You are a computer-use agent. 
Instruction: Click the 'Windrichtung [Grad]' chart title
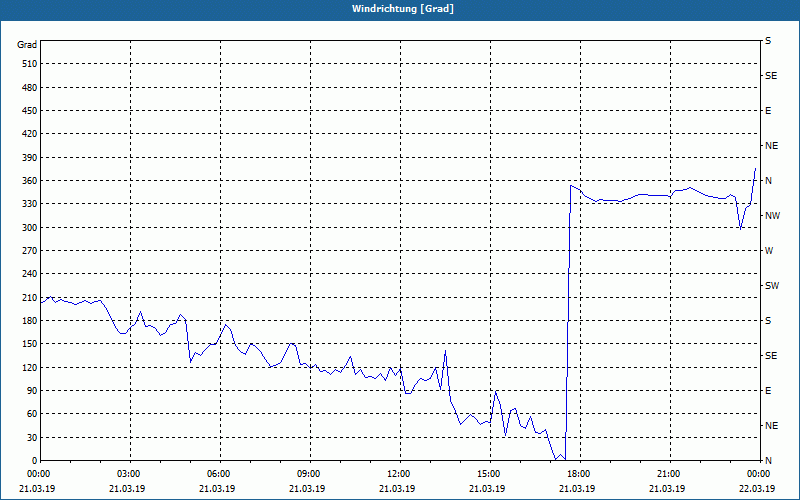[x=403, y=9]
